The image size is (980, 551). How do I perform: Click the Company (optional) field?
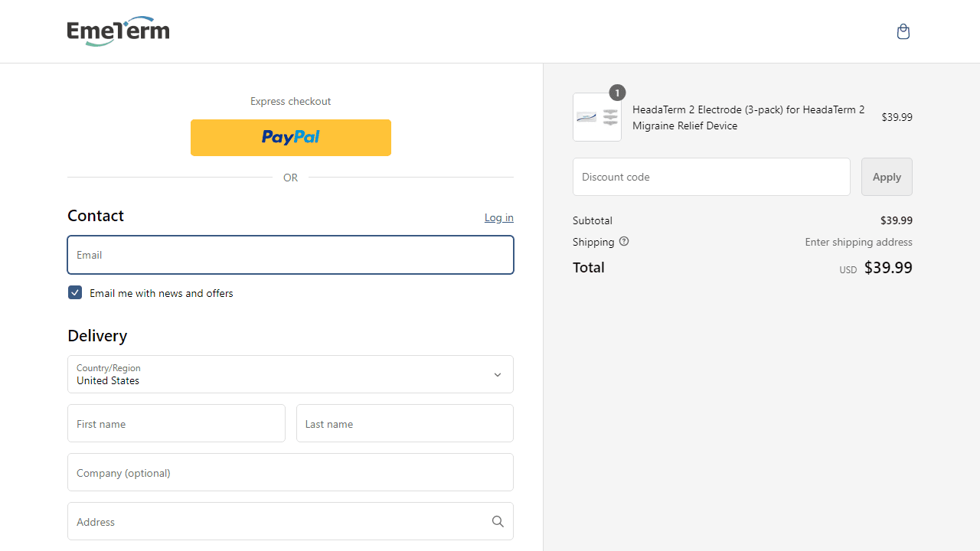pos(290,472)
